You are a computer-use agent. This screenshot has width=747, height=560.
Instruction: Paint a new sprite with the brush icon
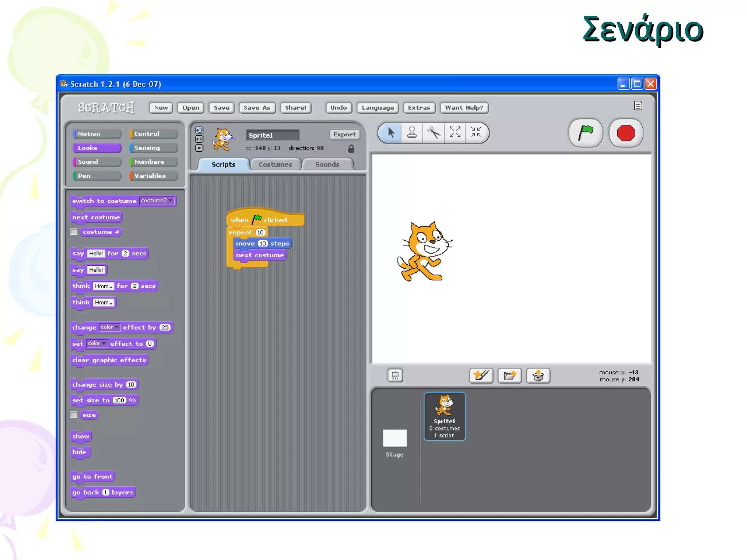481,376
